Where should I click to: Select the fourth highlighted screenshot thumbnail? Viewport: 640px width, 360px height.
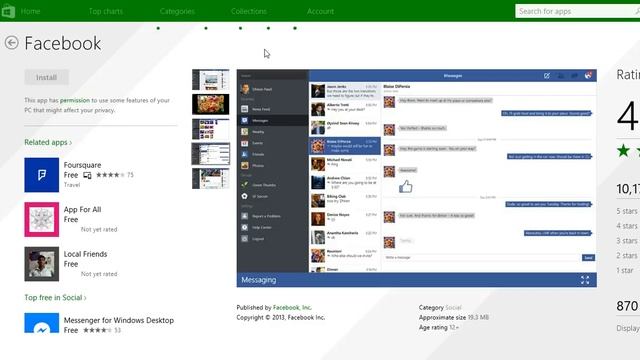(x=211, y=154)
